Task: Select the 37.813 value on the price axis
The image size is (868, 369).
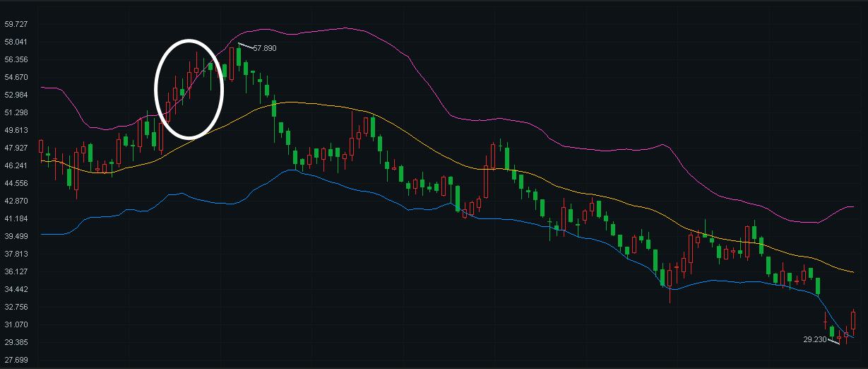Action: (16, 254)
